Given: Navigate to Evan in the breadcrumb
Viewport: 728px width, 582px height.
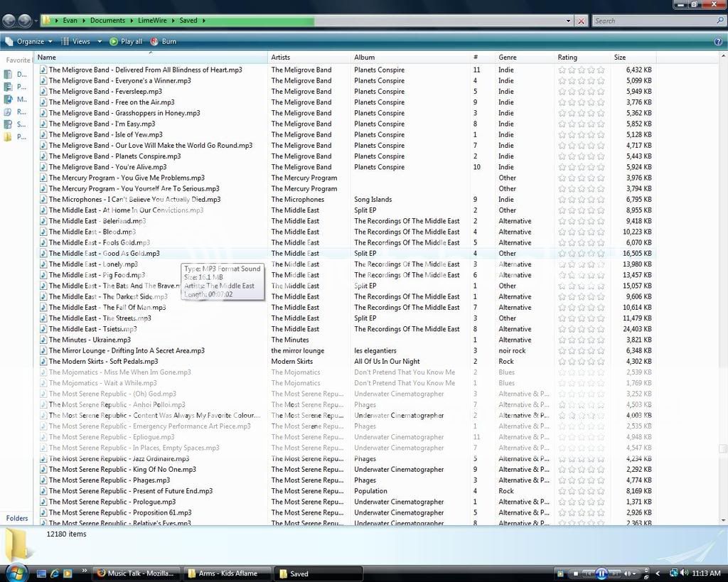Looking at the screenshot, I should tap(70, 21).
